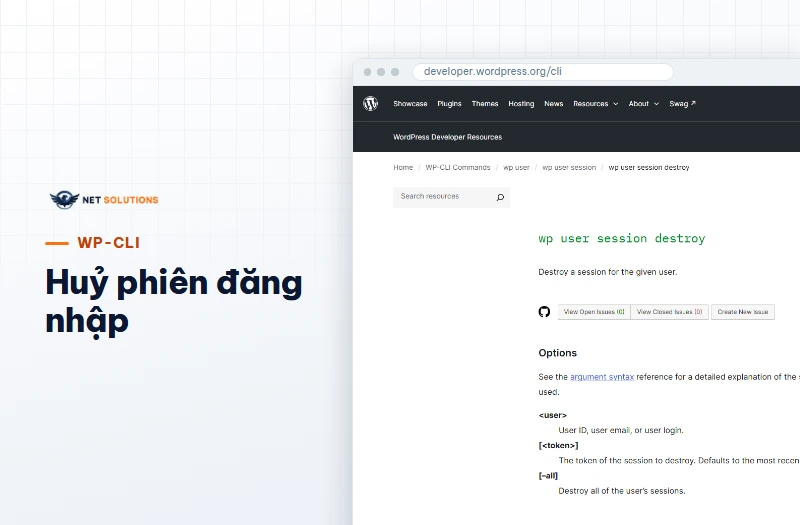Go to wp user breadcrumb
The width and height of the screenshot is (800, 525).
point(516,167)
